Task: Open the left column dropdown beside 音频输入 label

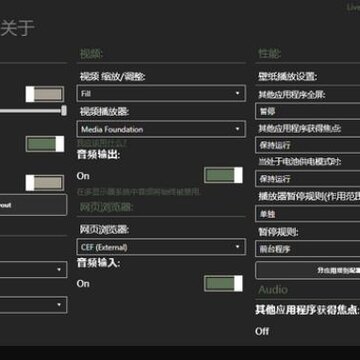Action: point(33,269)
